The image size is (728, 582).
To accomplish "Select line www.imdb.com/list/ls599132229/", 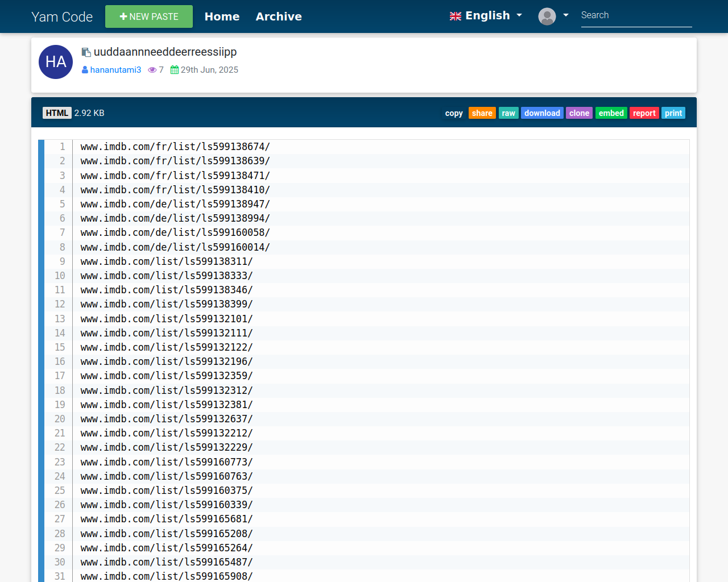I will (x=167, y=447).
